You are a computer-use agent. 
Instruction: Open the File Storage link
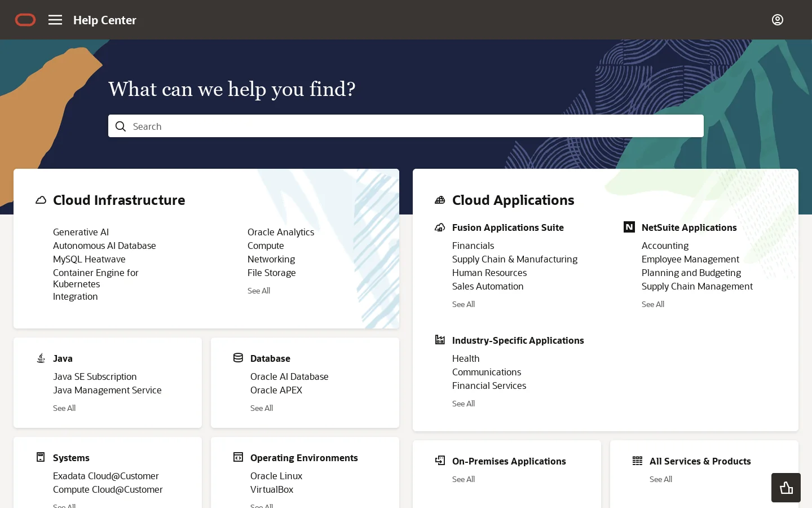pyautogui.click(x=271, y=273)
